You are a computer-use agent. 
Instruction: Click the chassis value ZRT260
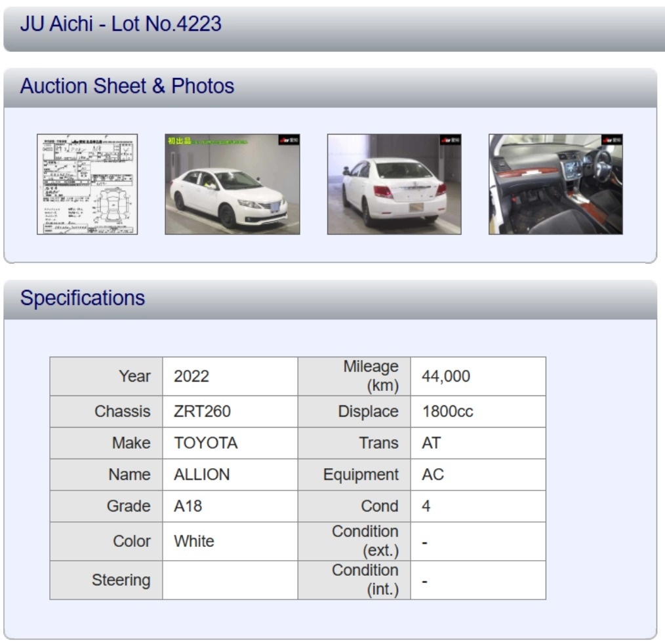coord(202,412)
